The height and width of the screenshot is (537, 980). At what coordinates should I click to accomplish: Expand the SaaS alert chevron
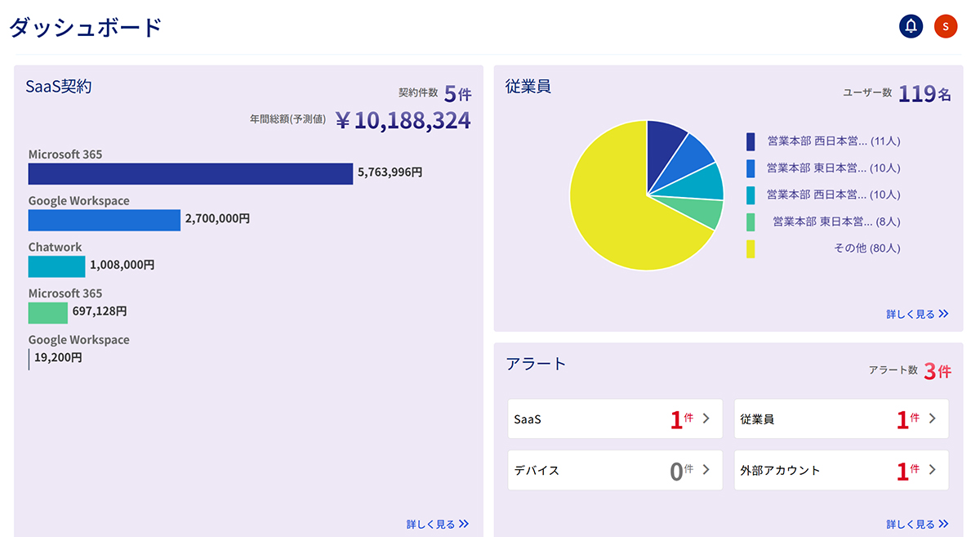click(706, 418)
